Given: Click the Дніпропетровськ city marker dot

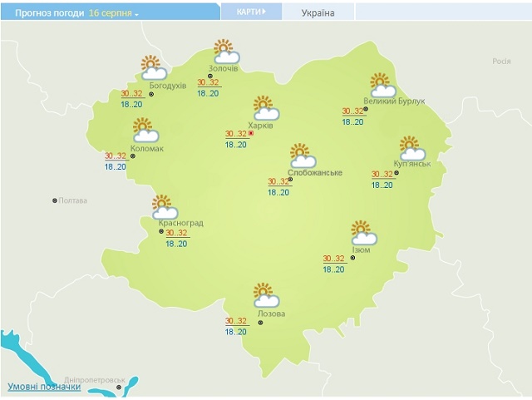Looking at the screenshot, I should 119,387.
